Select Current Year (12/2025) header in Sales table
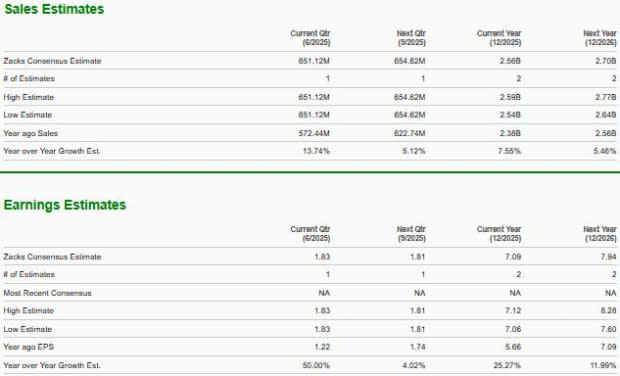Screen dimensions: 620x376 499,38
